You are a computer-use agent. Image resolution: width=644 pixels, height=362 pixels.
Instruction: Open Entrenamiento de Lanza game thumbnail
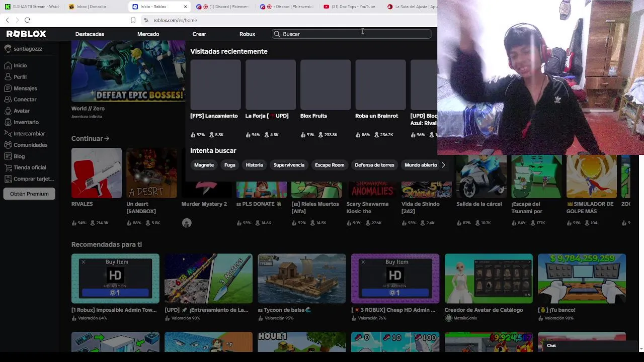pos(208,279)
